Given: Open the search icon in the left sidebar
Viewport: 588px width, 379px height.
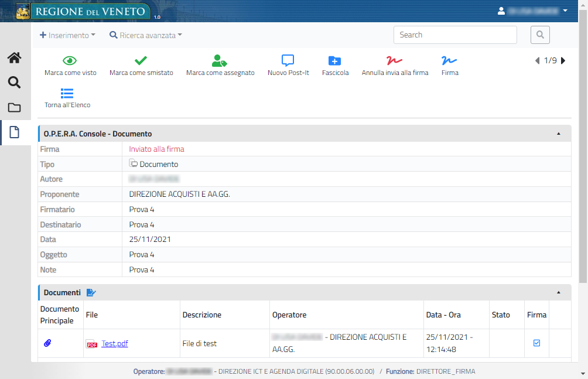Looking at the screenshot, I should pos(14,82).
